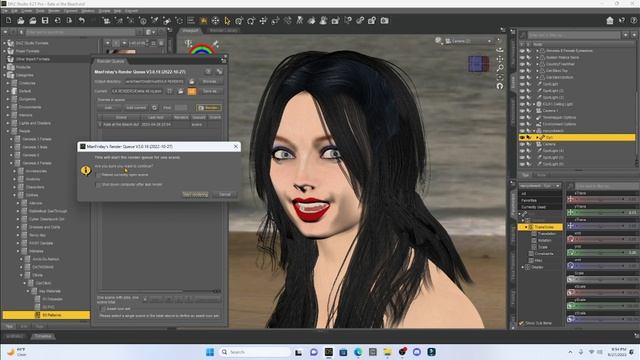Switch to the Timeline tab
This screenshot has height=360, width=640.
(x=42, y=336)
